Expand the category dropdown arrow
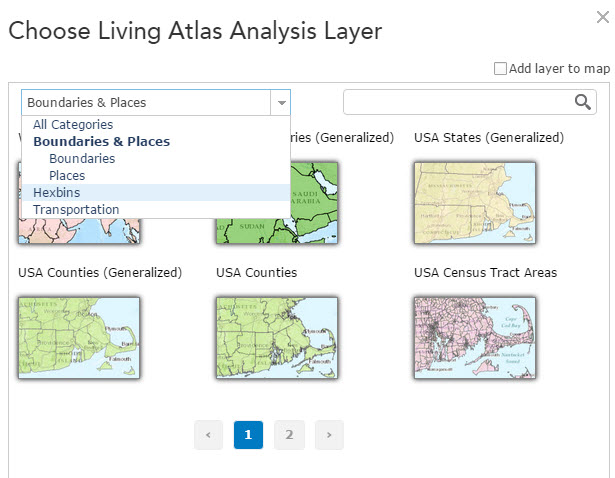This screenshot has width=615, height=478. pyautogui.click(x=281, y=103)
